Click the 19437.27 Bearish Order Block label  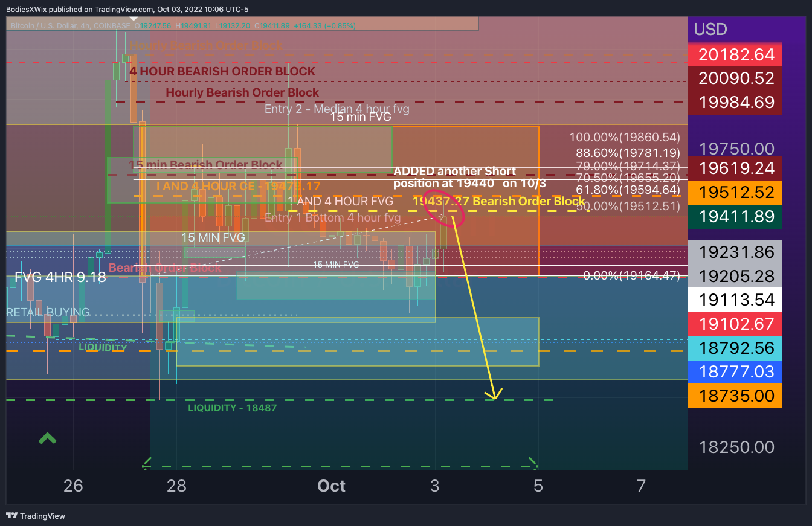(498, 201)
